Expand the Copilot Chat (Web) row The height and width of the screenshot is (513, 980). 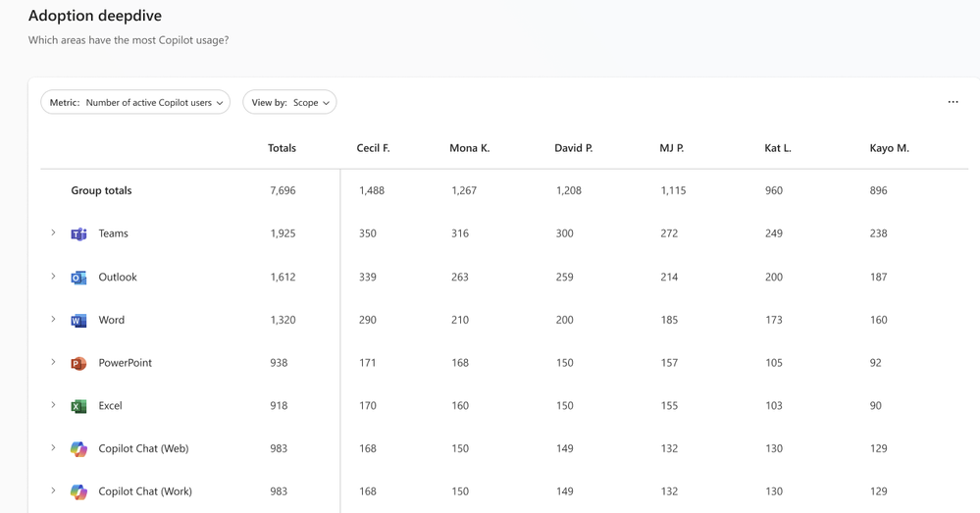53,448
